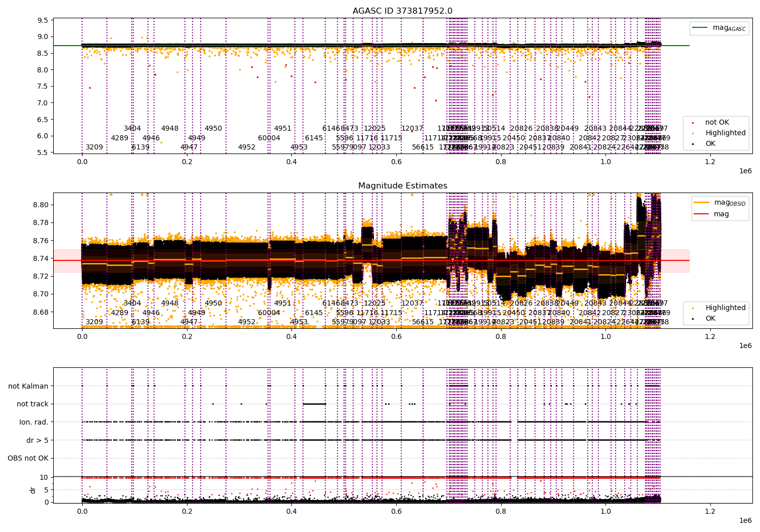Click the 'dr' axis label in bottom plot

(33, 490)
